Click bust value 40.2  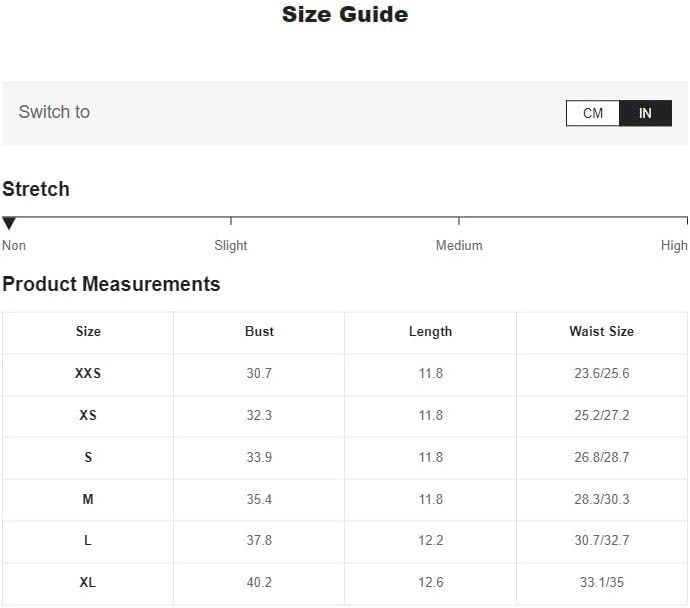coord(259,582)
